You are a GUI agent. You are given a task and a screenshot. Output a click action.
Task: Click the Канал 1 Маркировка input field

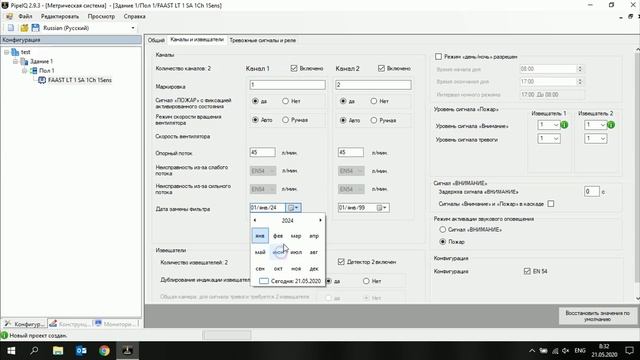click(x=287, y=85)
